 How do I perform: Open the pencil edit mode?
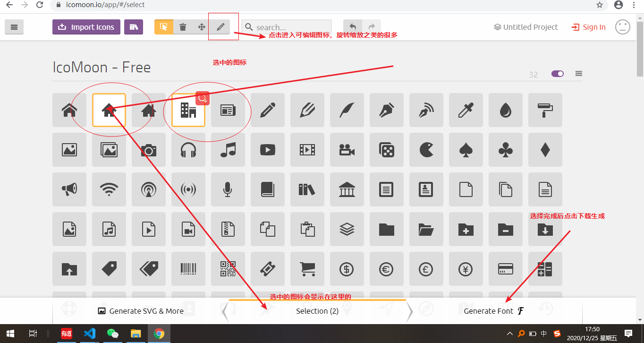[x=220, y=27]
